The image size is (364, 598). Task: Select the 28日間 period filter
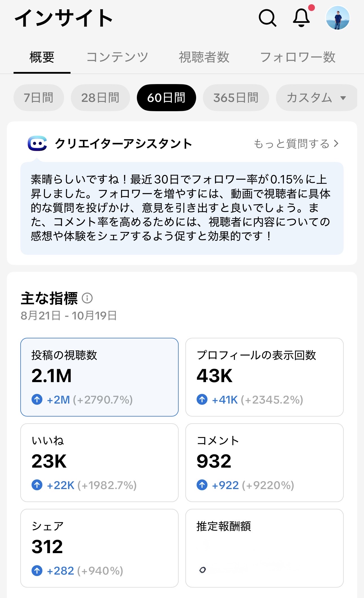tap(100, 98)
